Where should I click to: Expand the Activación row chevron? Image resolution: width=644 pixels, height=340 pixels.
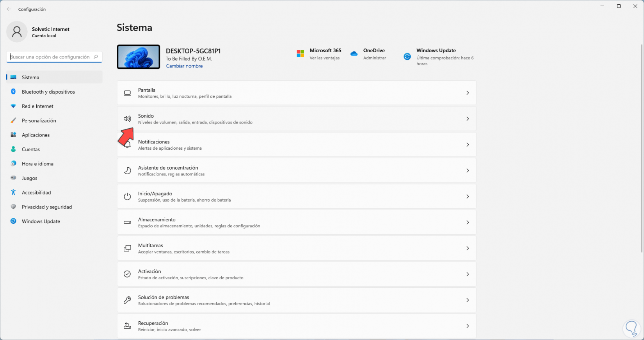[x=468, y=274]
